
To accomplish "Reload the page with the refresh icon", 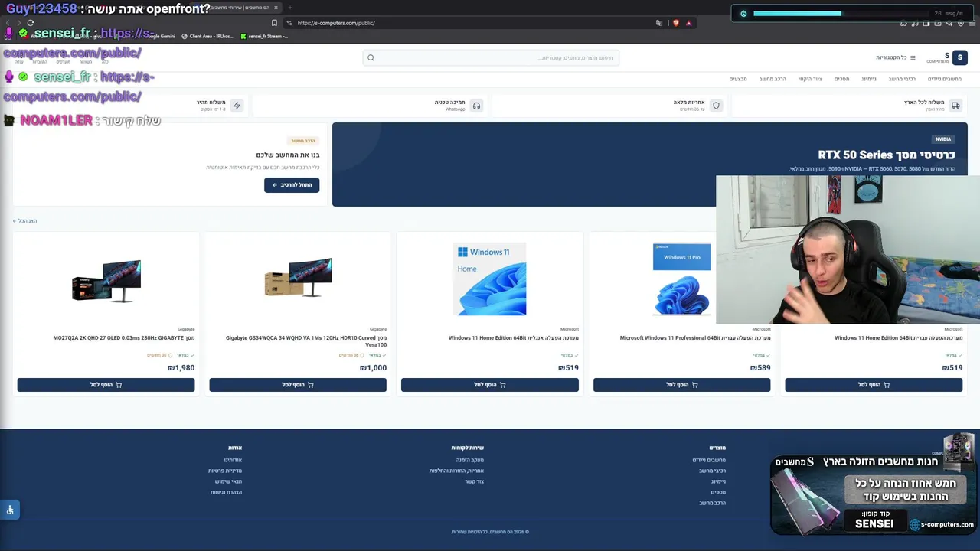I will click(x=30, y=23).
